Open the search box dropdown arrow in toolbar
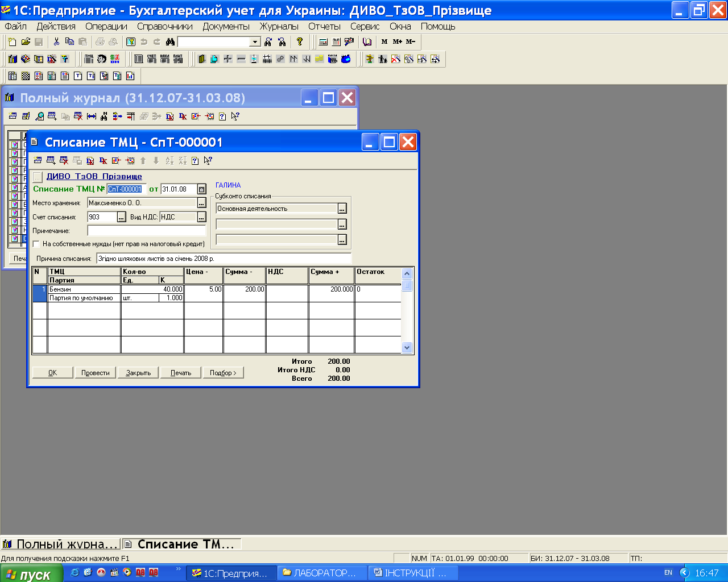The image size is (728, 582). click(255, 41)
